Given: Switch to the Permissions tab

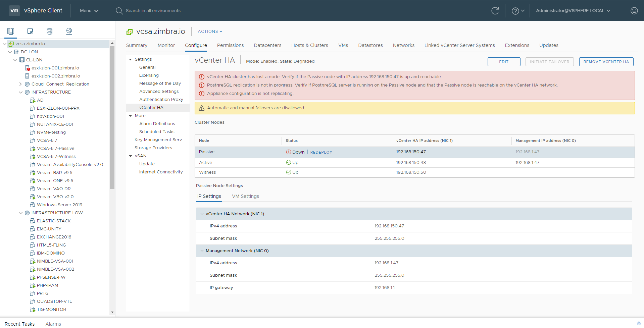Looking at the screenshot, I should pos(230,45).
